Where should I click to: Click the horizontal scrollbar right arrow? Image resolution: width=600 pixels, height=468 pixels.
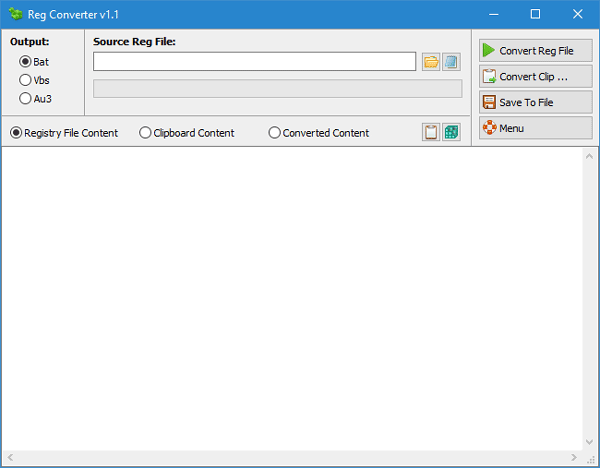coord(574,457)
